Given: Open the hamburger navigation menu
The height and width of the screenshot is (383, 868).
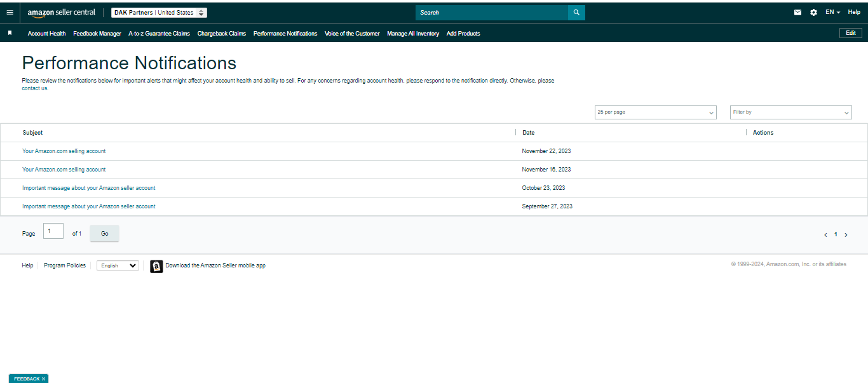Looking at the screenshot, I should click(x=10, y=12).
